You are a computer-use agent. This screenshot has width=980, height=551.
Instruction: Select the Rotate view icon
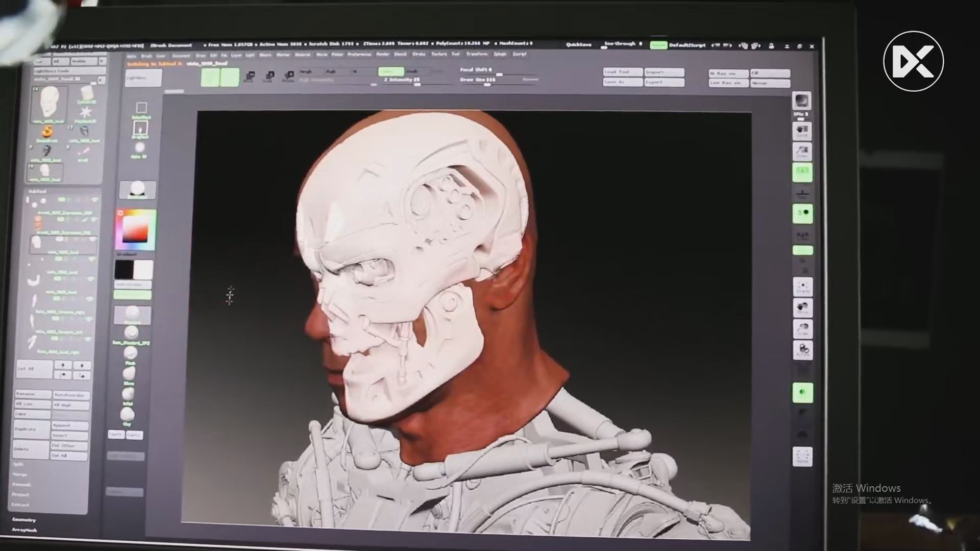(803, 350)
